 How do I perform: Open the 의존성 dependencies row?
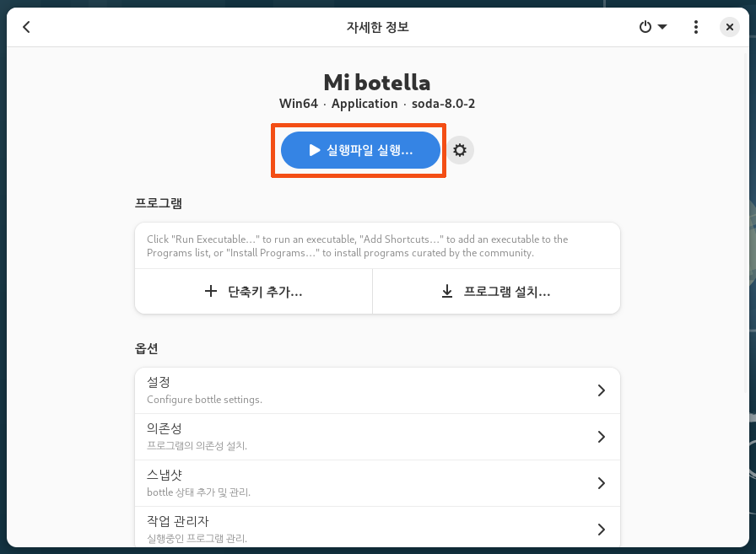pos(377,437)
